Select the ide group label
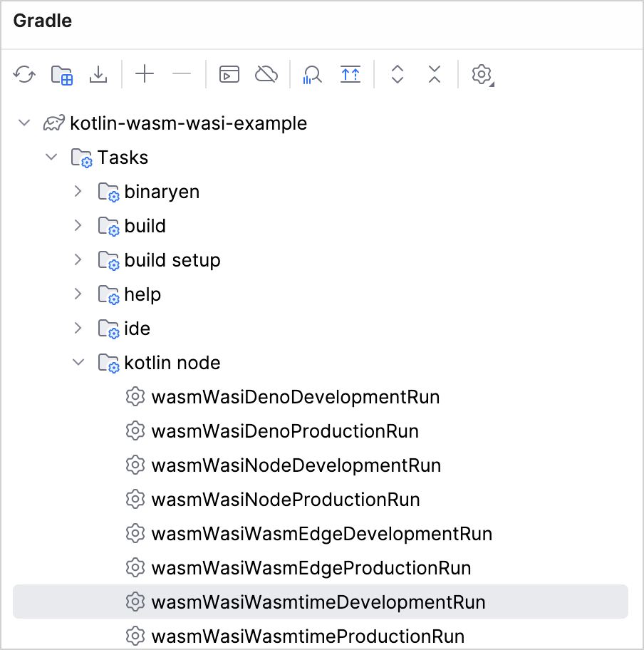Screen dimensions: 644x650 (137, 329)
